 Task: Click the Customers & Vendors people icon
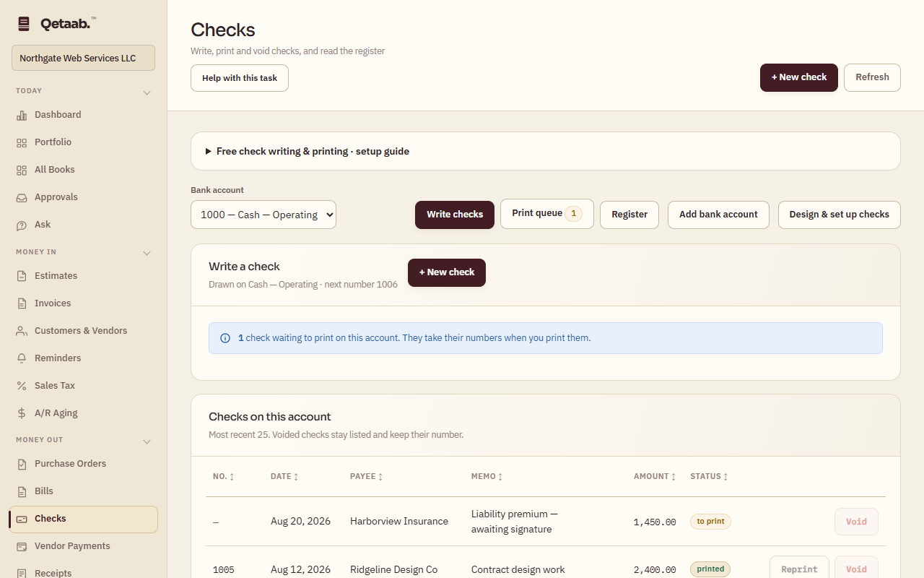[x=22, y=331]
